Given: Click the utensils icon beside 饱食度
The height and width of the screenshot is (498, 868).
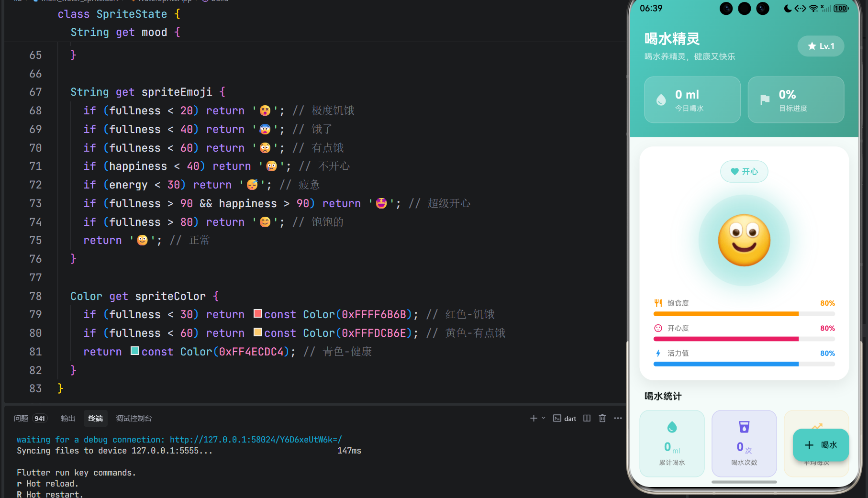Looking at the screenshot, I should [659, 302].
